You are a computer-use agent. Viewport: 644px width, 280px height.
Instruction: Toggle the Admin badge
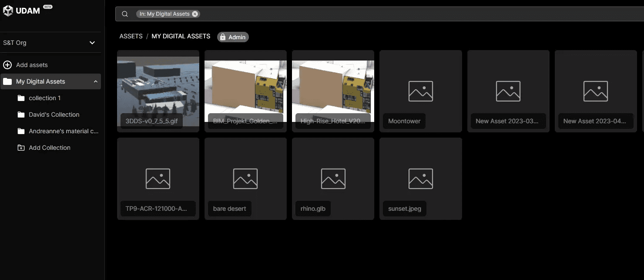pos(233,37)
